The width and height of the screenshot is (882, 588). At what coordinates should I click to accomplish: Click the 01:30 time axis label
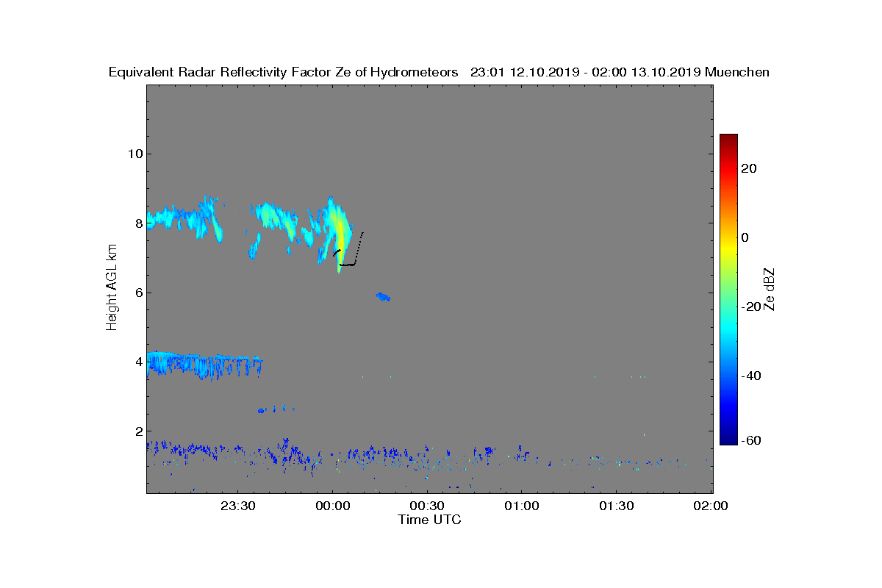tap(617, 506)
